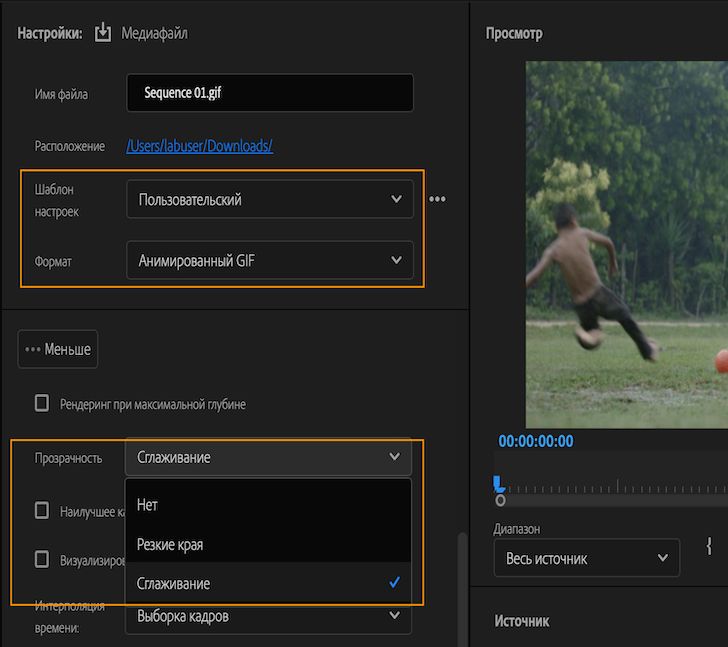The height and width of the screenshot is (647, 728).
Task: Expand the Формат dropdown showing Анимированный GIF
Action: pos(269,261)
